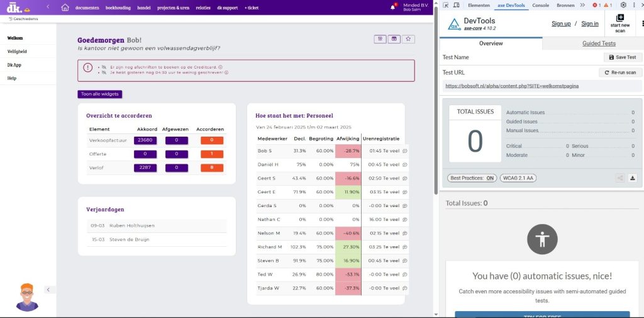Image resolution: width=644 pixels, height=318 pixels.
Task: Click the orange Accorderen count for Verlof
Action: 211,168
